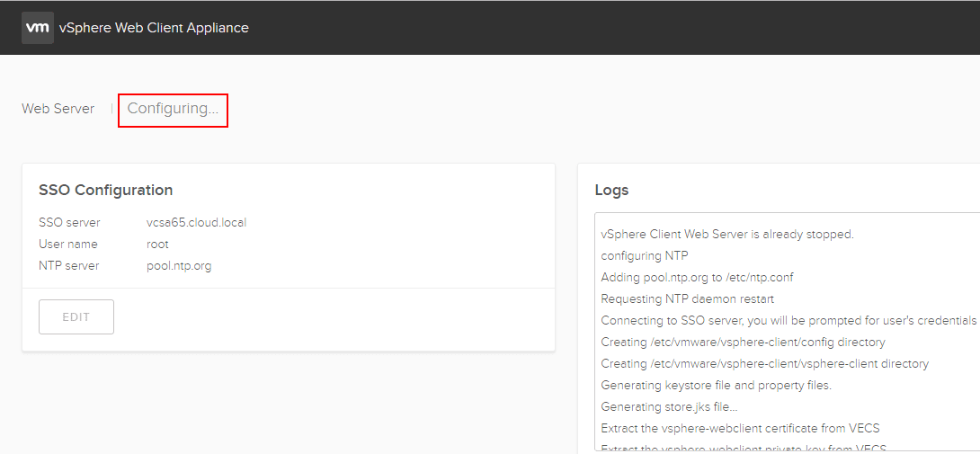Click log line 'Generating keystore file and property files.'

[x=717, y=385]
